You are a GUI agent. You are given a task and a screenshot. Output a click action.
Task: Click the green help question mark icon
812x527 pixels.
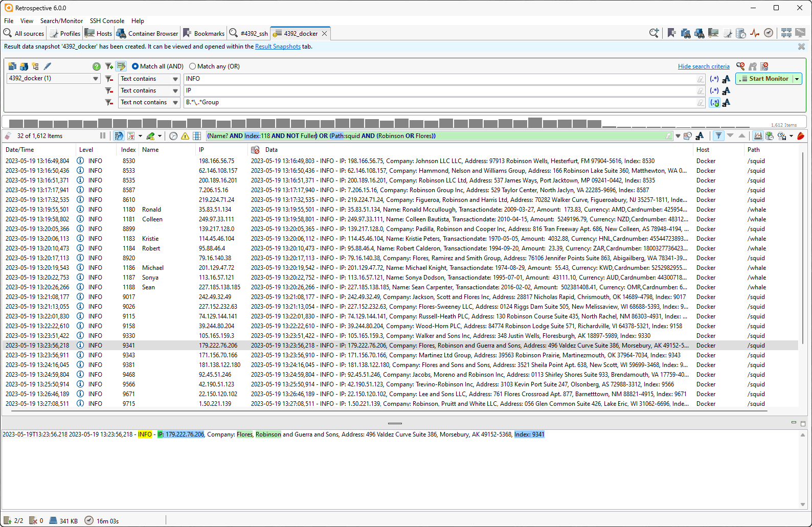(x=96, y=66)
